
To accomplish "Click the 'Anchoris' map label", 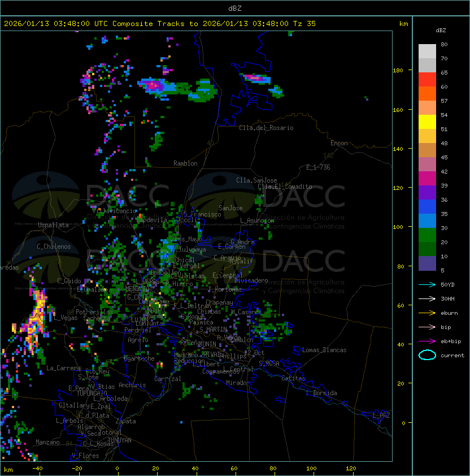I will coord(132,385).
